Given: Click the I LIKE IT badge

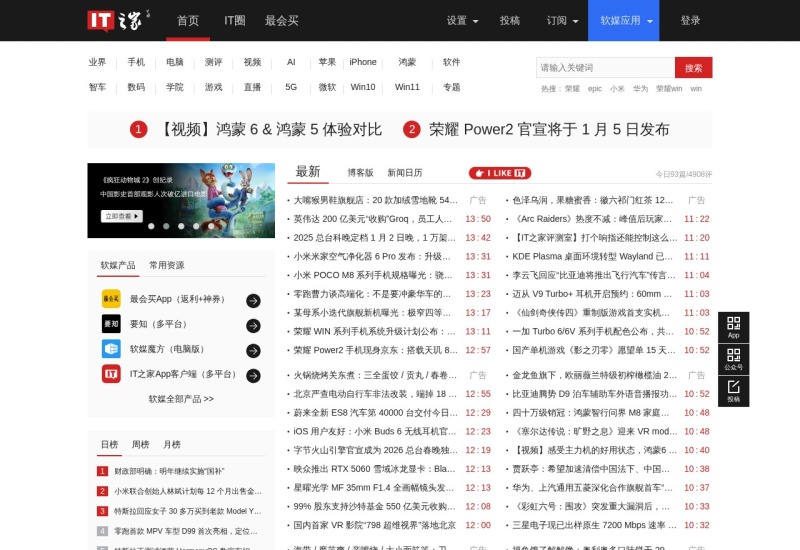Looking at the screenshot, I should (499, 173).
